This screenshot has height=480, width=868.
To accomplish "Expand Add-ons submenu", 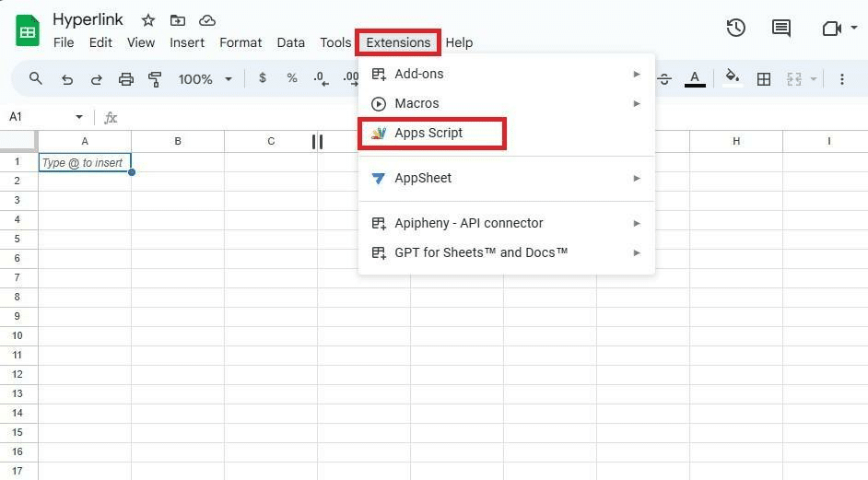I will click(x=507, y=74).
